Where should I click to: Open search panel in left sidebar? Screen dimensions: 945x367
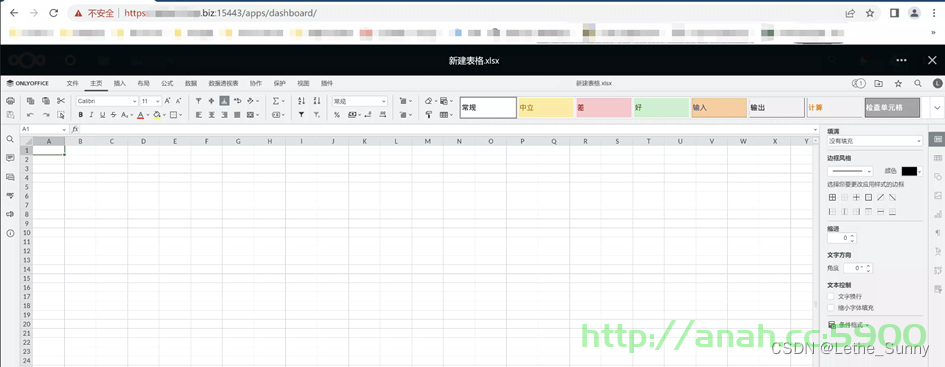coord(10,139)
